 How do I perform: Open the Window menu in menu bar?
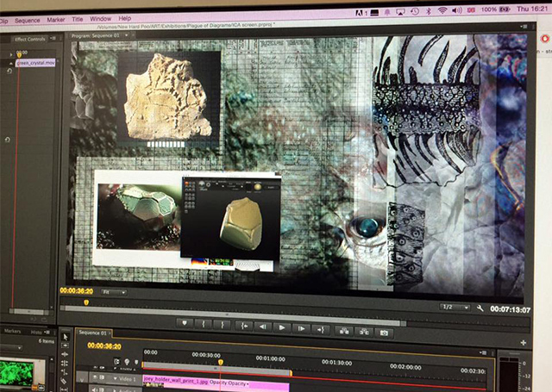[x=100, y=17]
